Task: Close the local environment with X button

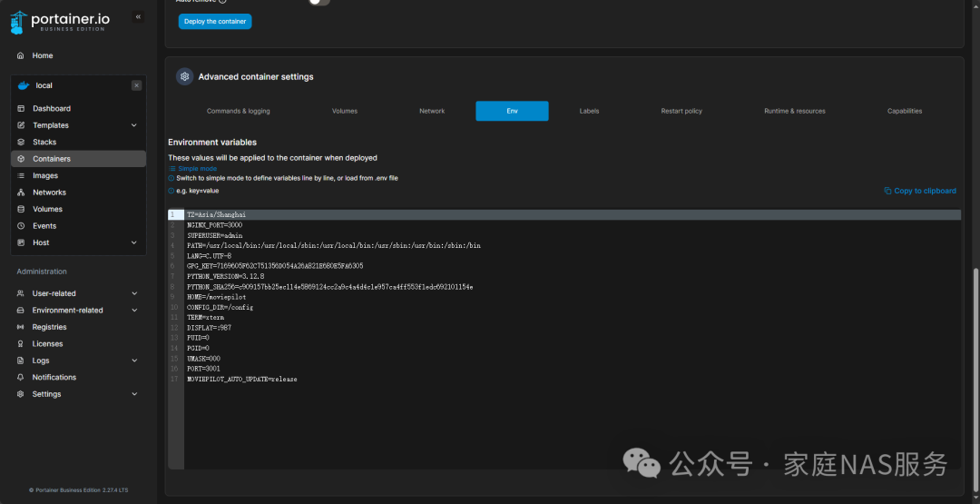Action: (136, 85)
